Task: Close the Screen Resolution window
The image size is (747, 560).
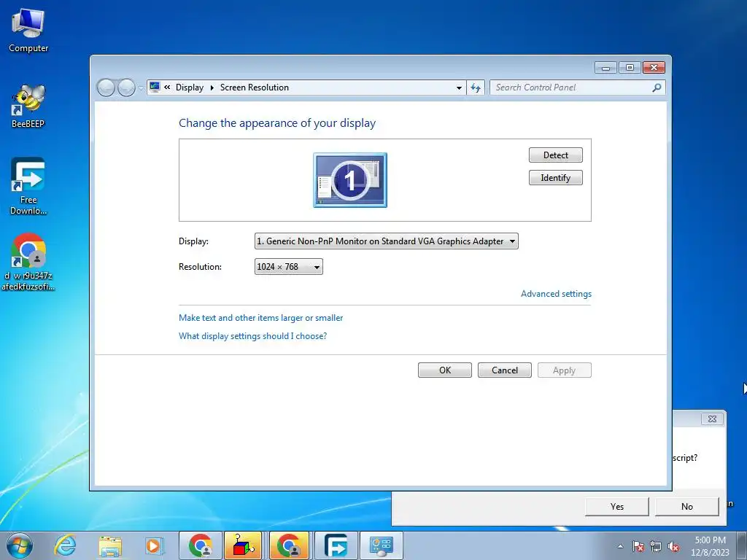Action: pyautogui.click(x=654, y=68)
